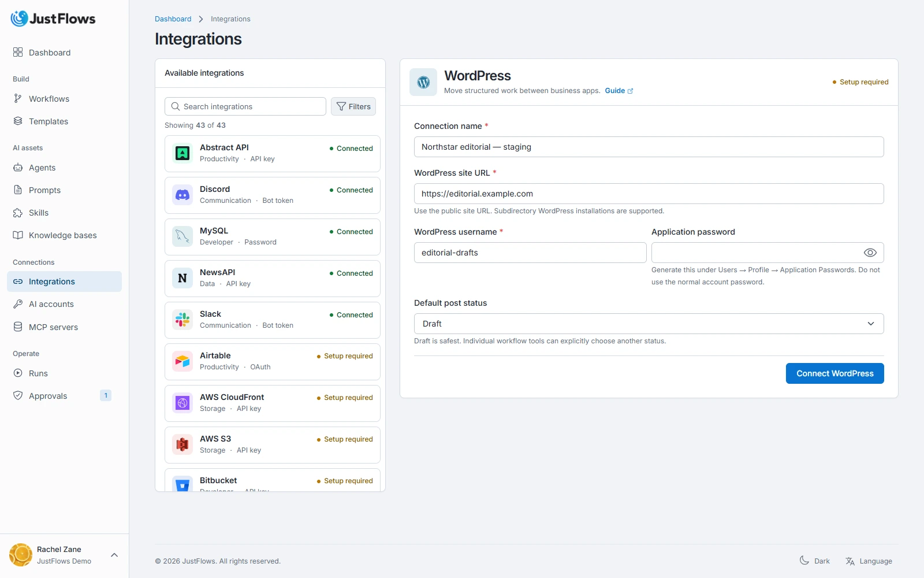
Task: Go to Prompts in the sidebar
Action: [x=64, y=190]
